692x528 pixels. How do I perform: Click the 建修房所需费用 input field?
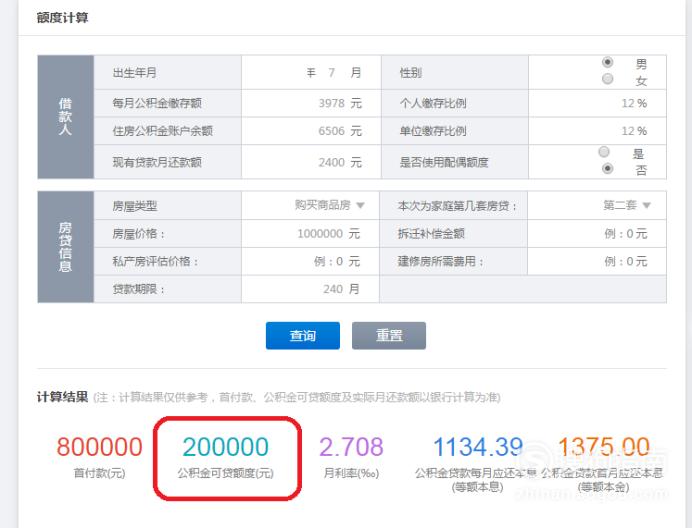(x=597, y=261)
